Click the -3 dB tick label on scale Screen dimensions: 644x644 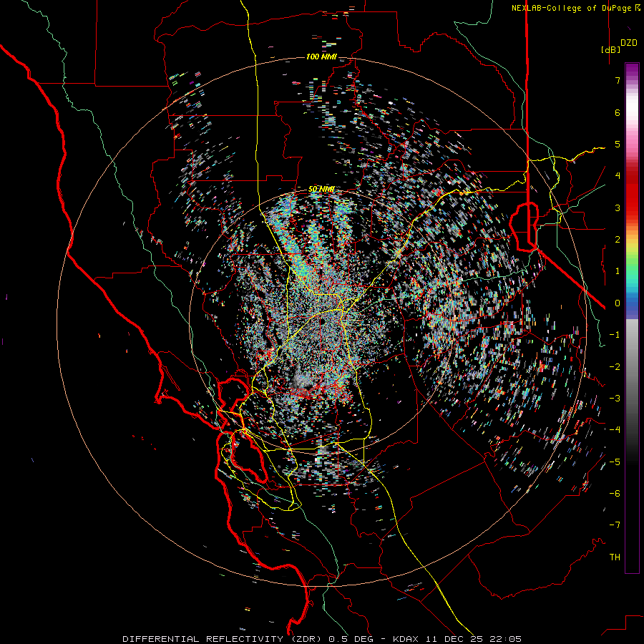(615, 399)
